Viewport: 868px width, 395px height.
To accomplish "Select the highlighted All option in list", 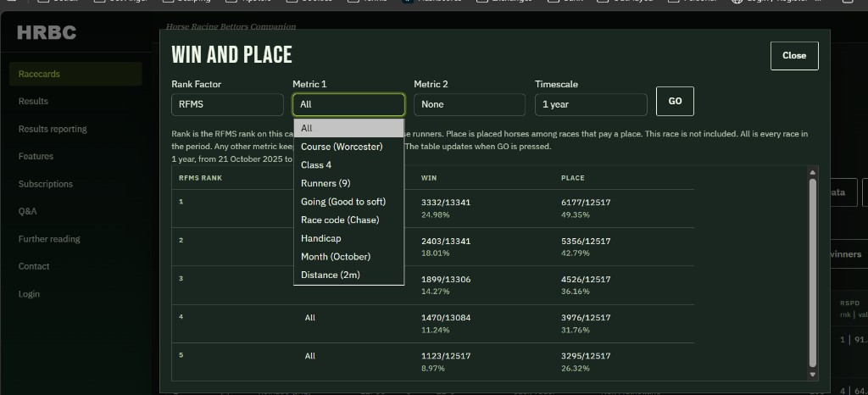I will [348, 128].
